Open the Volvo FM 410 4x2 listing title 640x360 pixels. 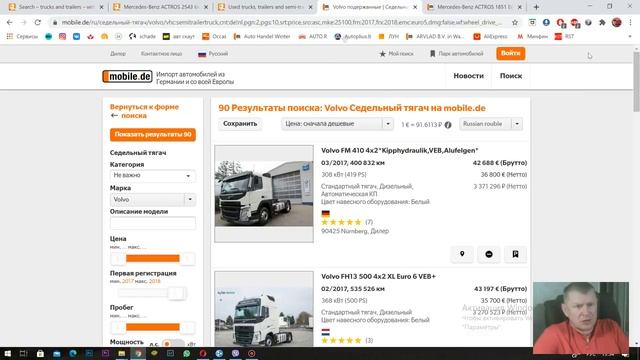400,151
